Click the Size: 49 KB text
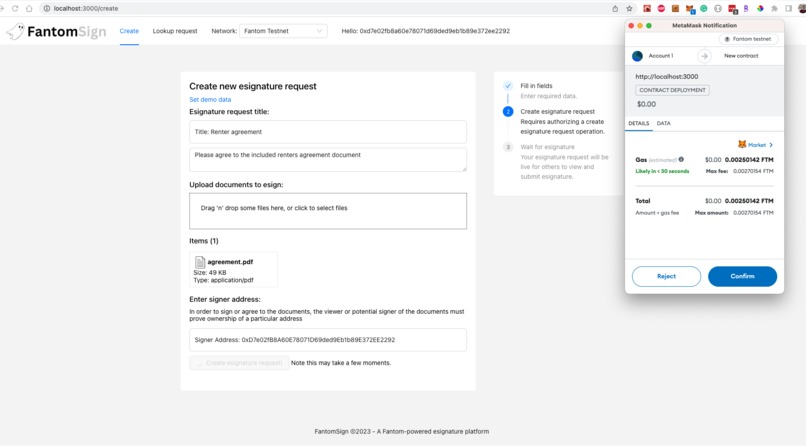 (210, 273)
